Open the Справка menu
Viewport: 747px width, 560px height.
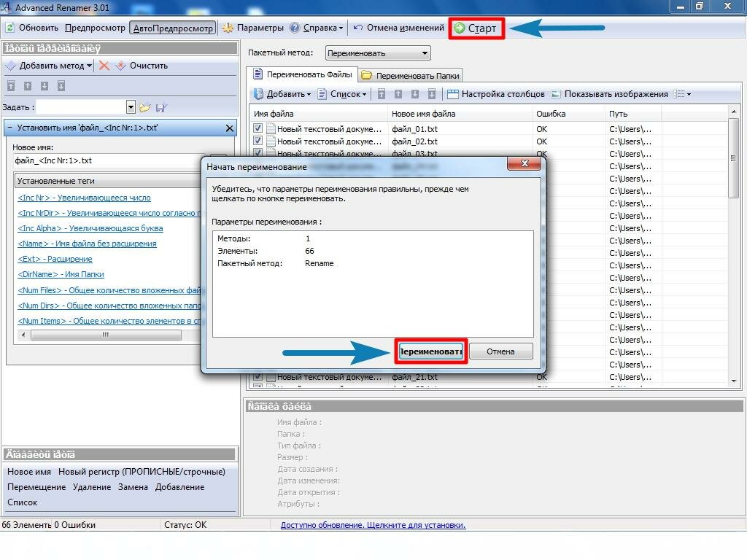tap(317, 28)
